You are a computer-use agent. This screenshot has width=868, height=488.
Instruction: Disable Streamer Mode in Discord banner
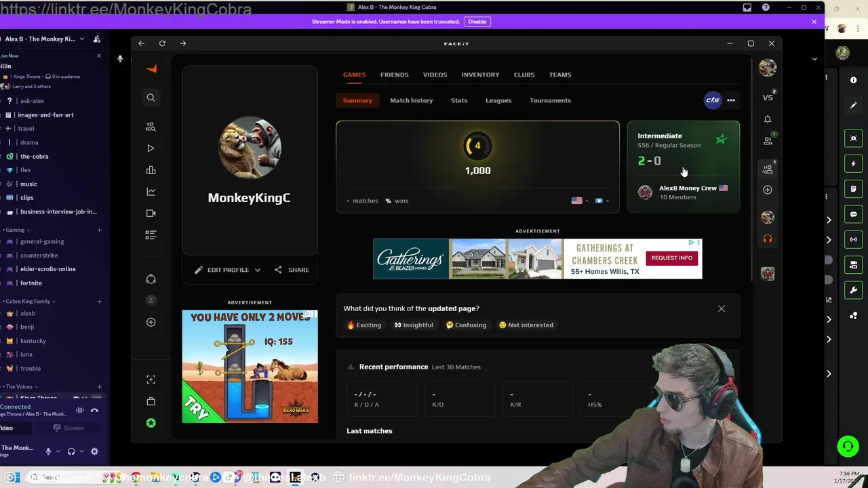[x=477, y=22]
